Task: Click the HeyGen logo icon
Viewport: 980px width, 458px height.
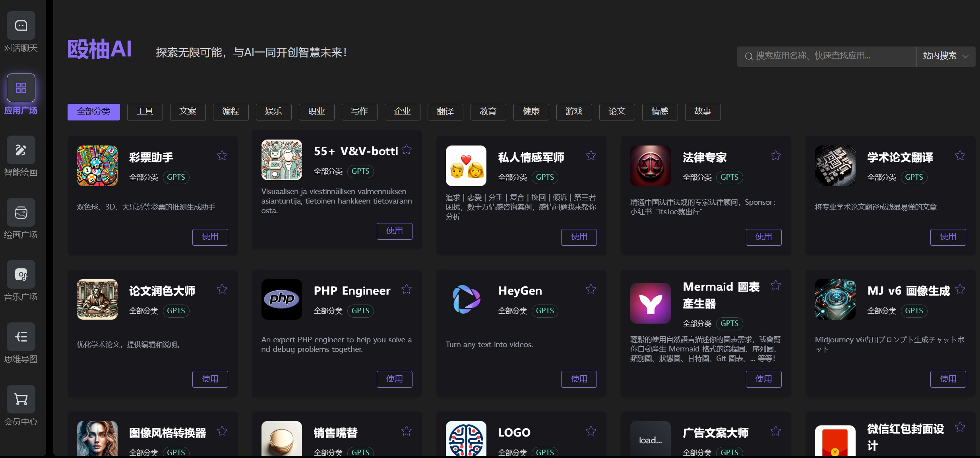Action: (466, 299)
